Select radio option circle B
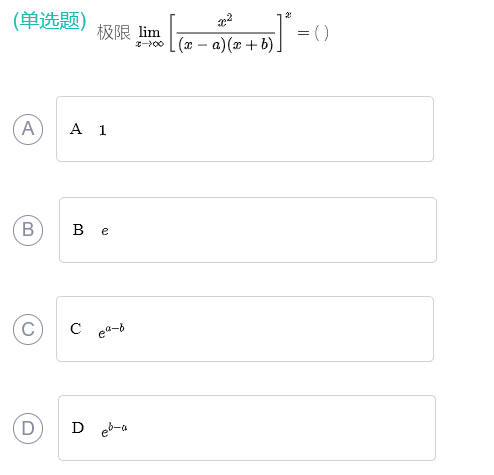Screen dimensions: 494x475 click(x=28, y=230)
